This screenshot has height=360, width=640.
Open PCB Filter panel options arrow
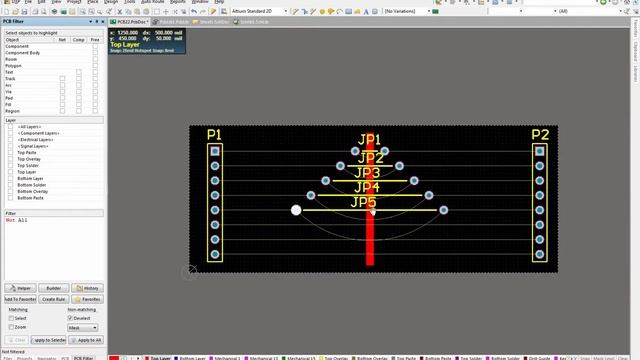91,22
